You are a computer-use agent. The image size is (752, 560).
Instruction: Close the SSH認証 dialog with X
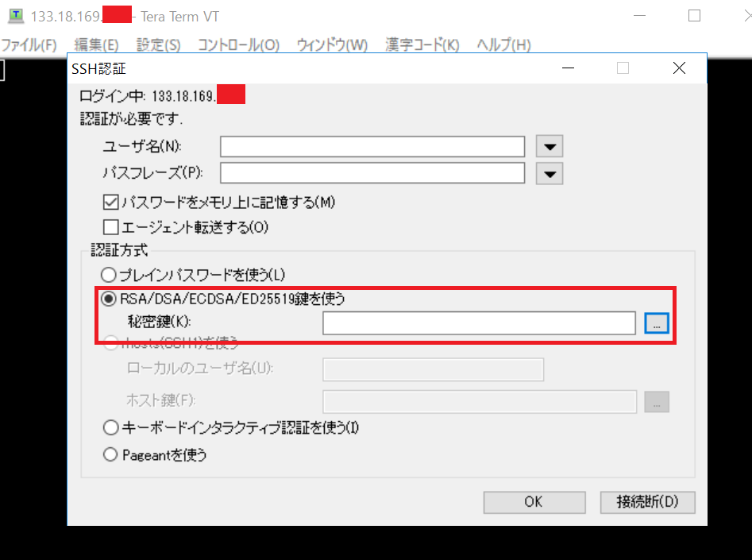[679, 68]
